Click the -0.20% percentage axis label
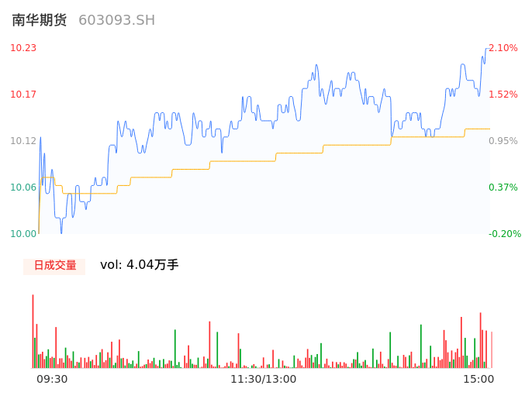532x406 pixels. pos(503,234)
